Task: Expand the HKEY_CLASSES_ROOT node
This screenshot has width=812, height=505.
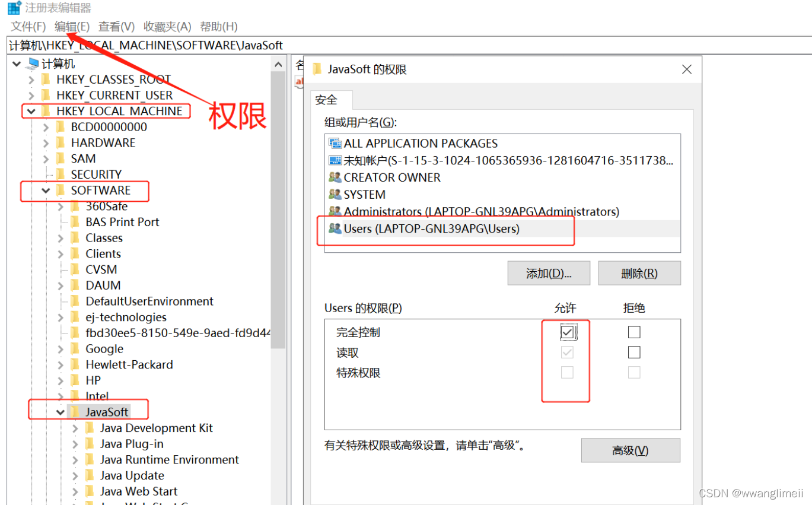Action: [x=31, y=80]
